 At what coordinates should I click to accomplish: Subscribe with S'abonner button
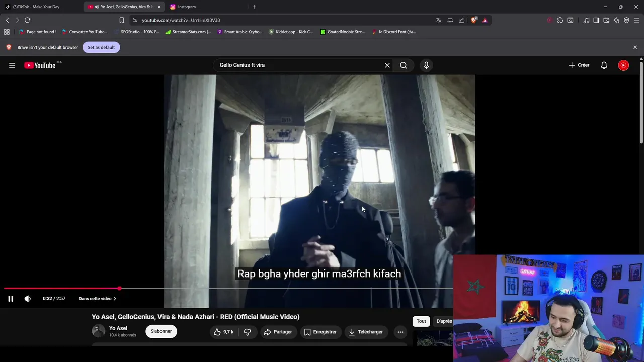tap(161, 331)
